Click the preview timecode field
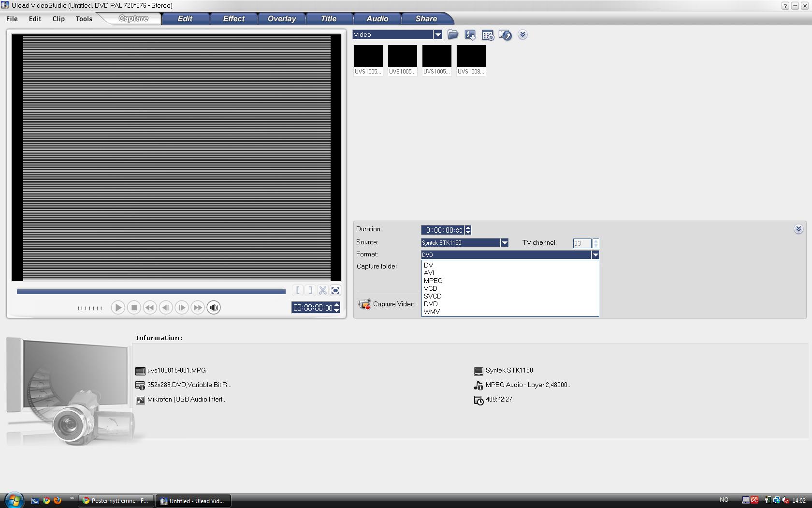 point(313,307)
